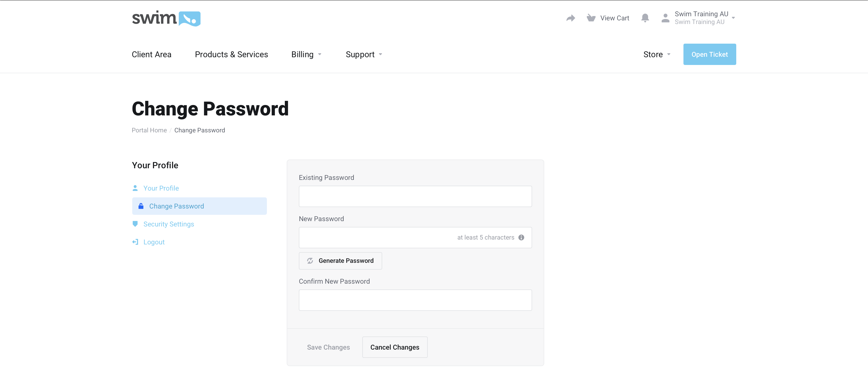Viewport: 868px width, 369px height.
Task: Focus the Existing Password field
Action: [415, 196]
